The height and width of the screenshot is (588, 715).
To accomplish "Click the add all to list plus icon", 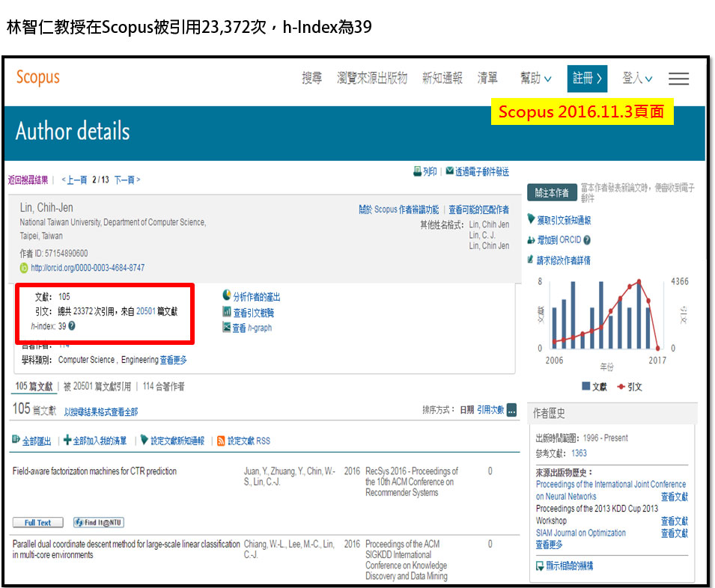I will (67, 440).
